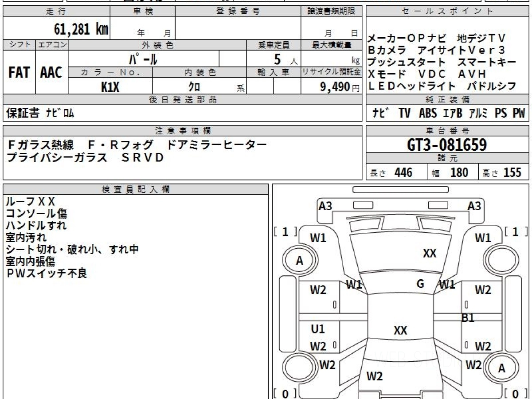532x399 pixels.
Task: Click the width value 幅 180
Action: pos(450,172)
